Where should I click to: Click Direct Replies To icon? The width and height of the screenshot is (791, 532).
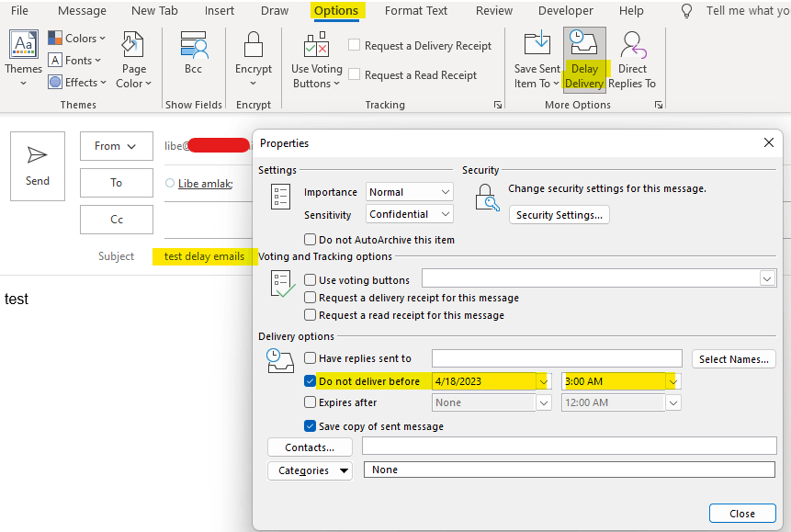633,44
